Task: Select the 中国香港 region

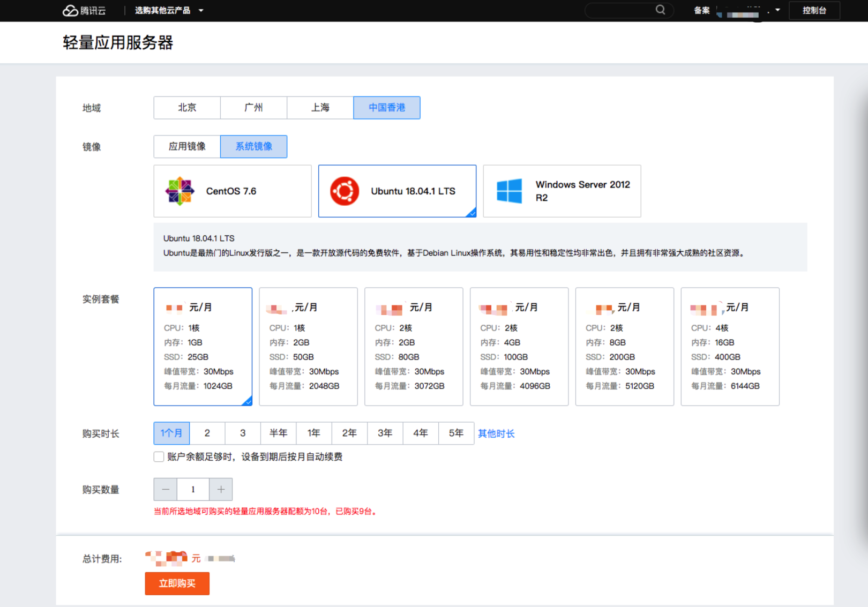Action: point(387,108)
